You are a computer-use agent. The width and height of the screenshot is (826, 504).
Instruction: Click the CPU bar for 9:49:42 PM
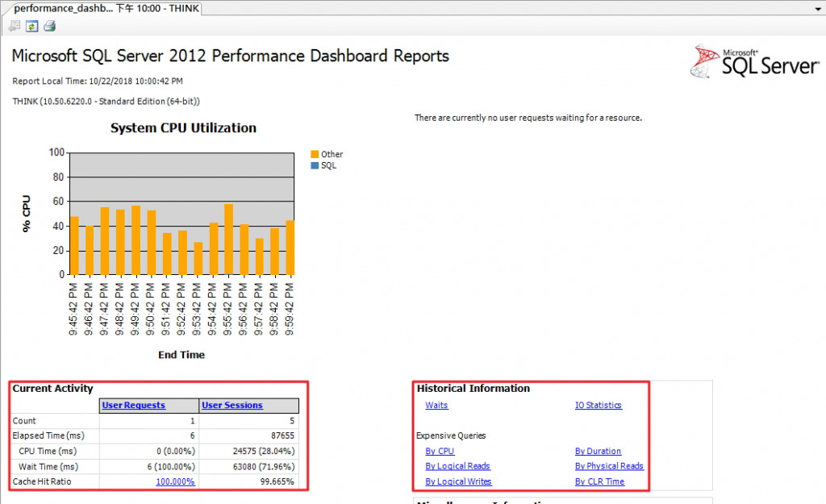click(136, 240)
